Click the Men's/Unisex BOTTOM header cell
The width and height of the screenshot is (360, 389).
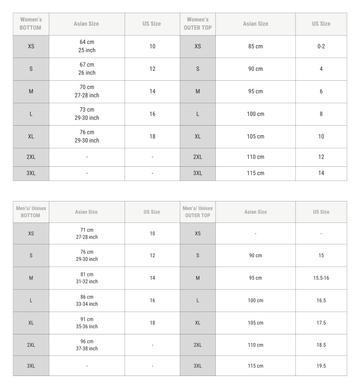31,212
